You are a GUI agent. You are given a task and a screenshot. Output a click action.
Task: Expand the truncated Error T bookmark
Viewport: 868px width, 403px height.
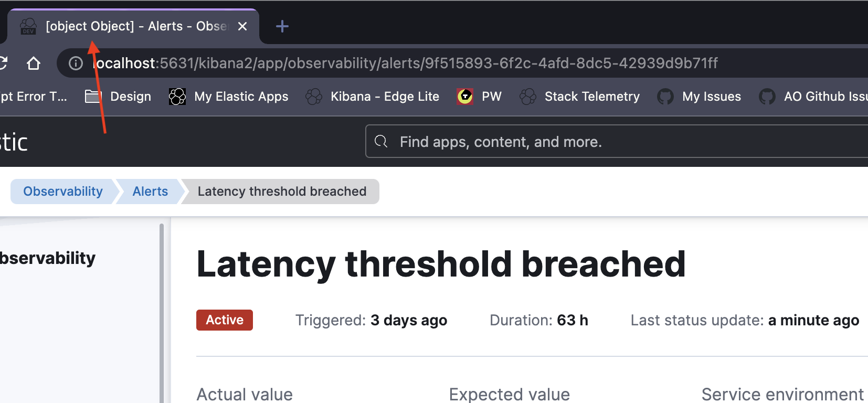(33, 96)
